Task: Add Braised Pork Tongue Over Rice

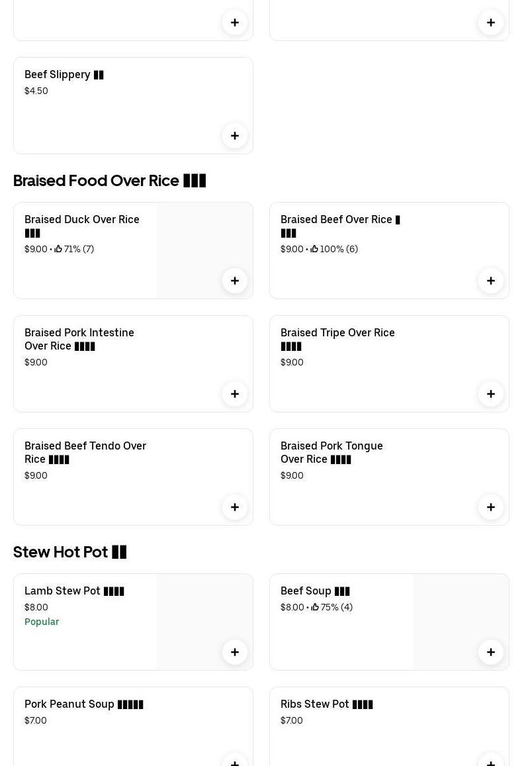Action: pos(491,507)
